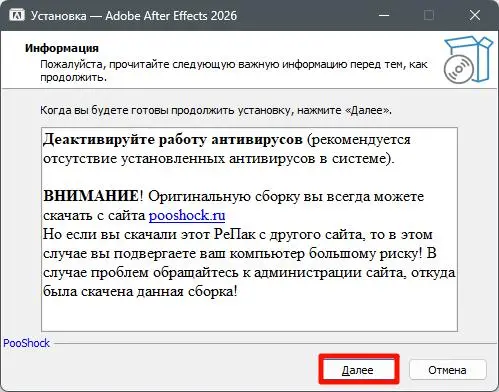
Task: Click the Информация heading
Action: coord(62,48)
